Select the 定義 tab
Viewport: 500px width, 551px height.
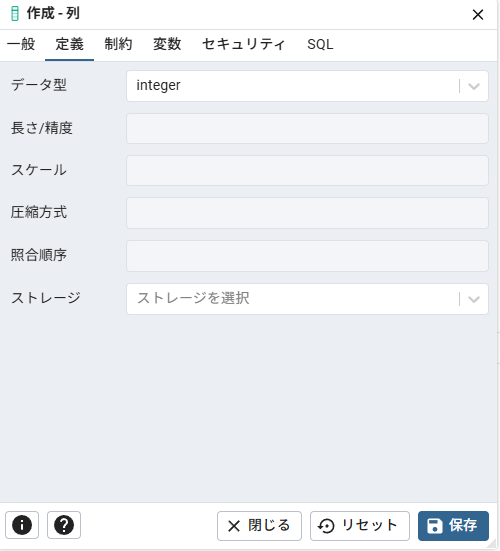point(70,45)
